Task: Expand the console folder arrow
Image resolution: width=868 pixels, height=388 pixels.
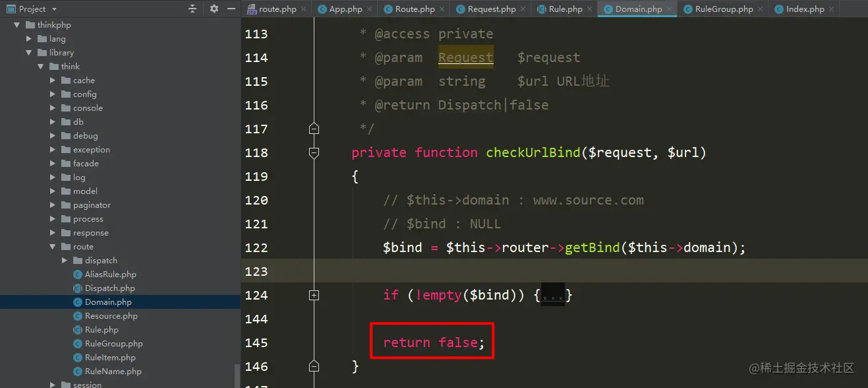Action: click(53, 108)
